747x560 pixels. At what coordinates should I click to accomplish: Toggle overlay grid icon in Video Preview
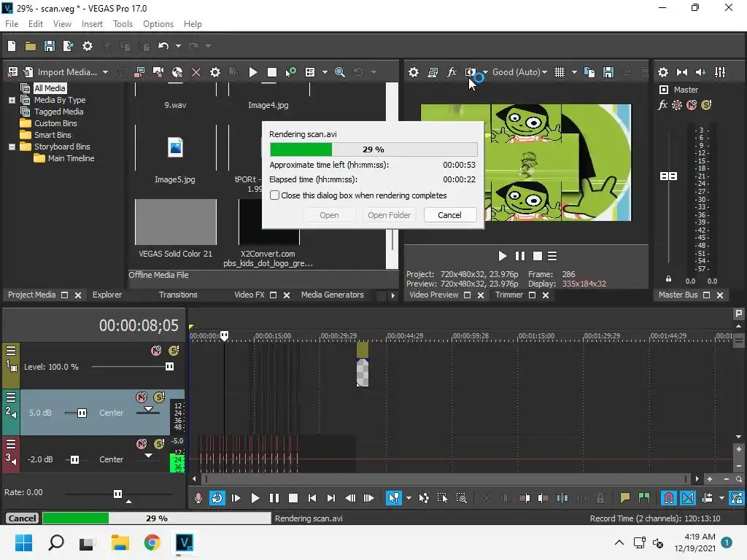click(560, 72)
